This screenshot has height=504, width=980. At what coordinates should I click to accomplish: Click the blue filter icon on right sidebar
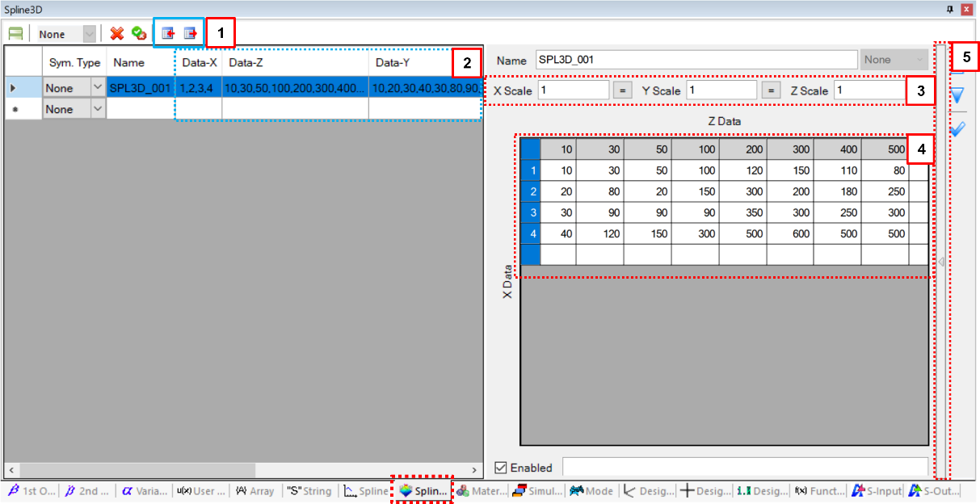[x=957, y=94]
